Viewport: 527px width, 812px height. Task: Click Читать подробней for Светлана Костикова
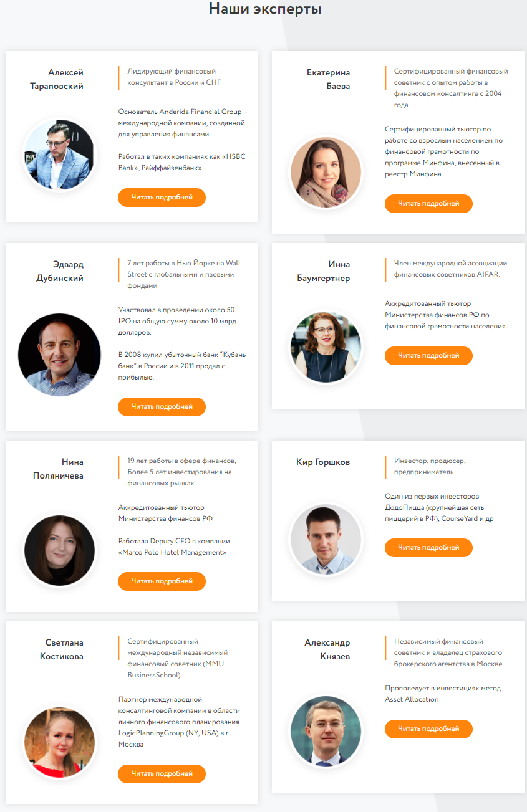162,773
